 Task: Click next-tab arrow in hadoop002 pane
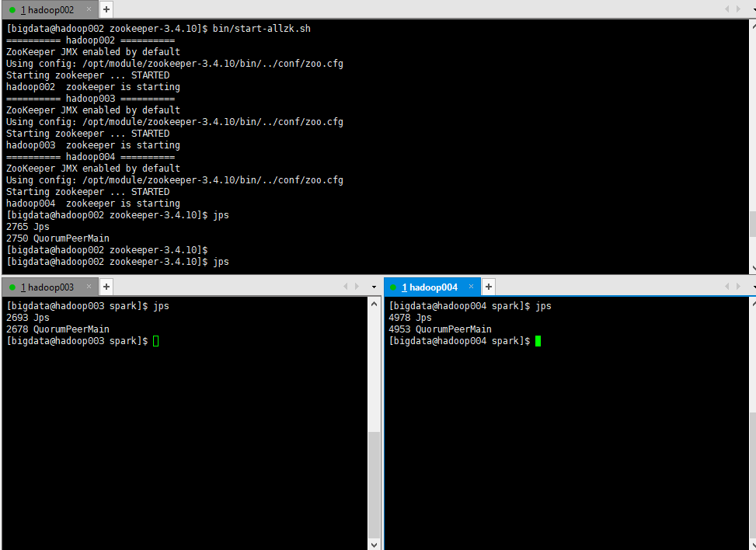click(x=738, y=9)
